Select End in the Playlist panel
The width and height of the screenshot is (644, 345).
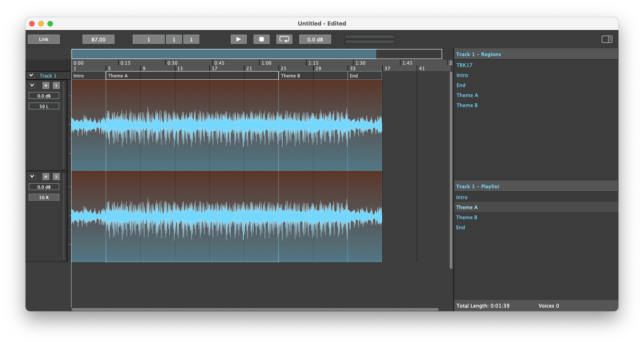click(x=461, y=227)
